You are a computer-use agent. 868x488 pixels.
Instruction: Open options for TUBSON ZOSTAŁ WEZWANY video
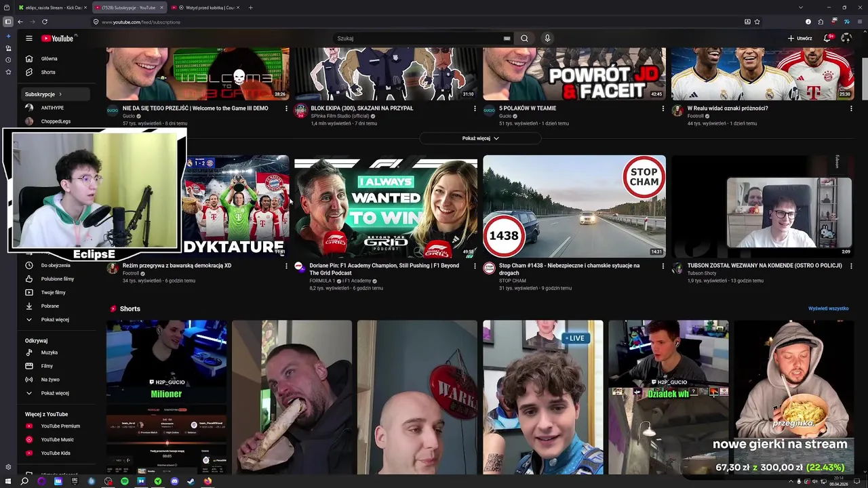[x=851, y=266]
